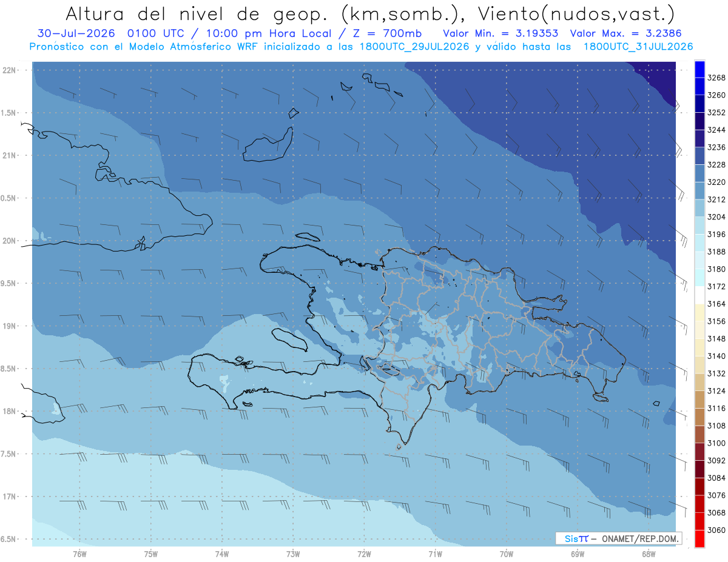Click the bright red bottom band of colorbar

pyautogui.click(x=699, y=538)
